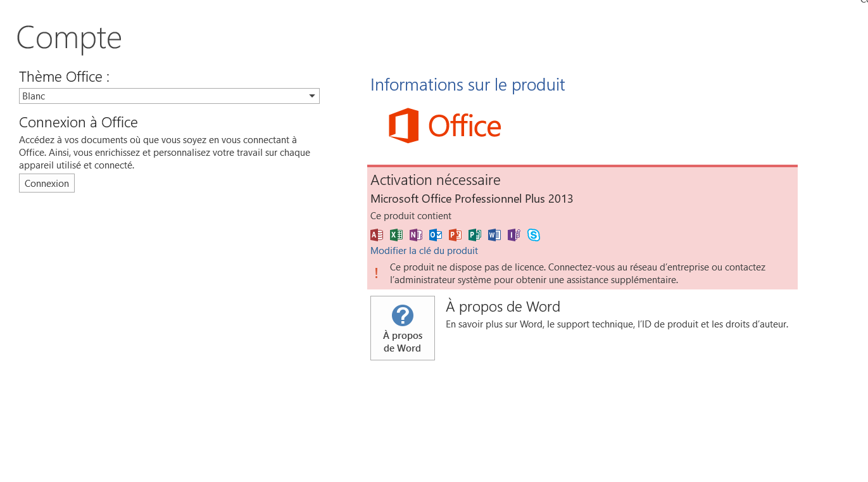Click 'Microsoft Office Professionnel Plus 2013' text
The image size is (868, 482).
[x=472, y=199]
